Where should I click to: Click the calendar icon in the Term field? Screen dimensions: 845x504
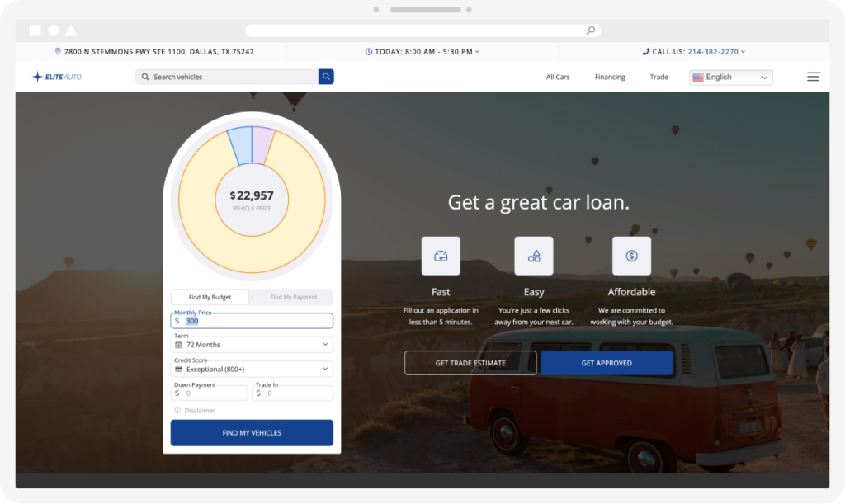point(178,345)
